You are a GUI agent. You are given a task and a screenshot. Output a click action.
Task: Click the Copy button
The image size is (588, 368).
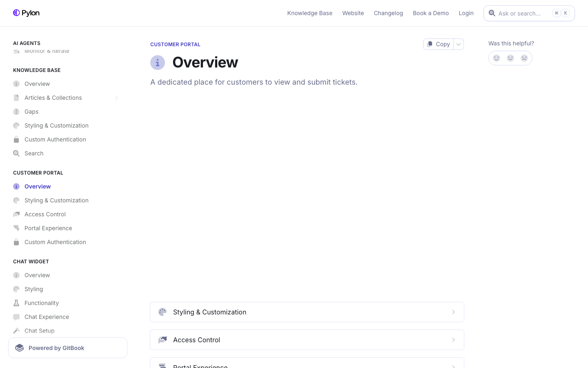coord(439,44)
